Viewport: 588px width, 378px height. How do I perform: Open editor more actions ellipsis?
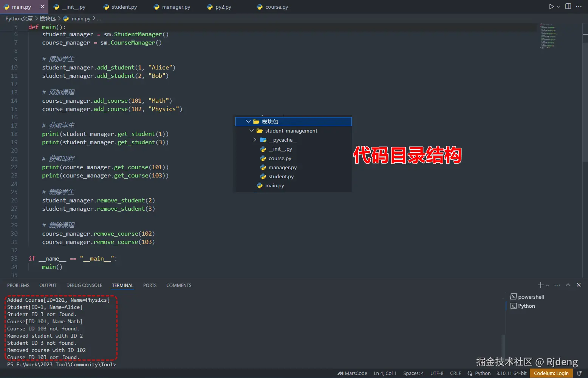coord(579,6)
